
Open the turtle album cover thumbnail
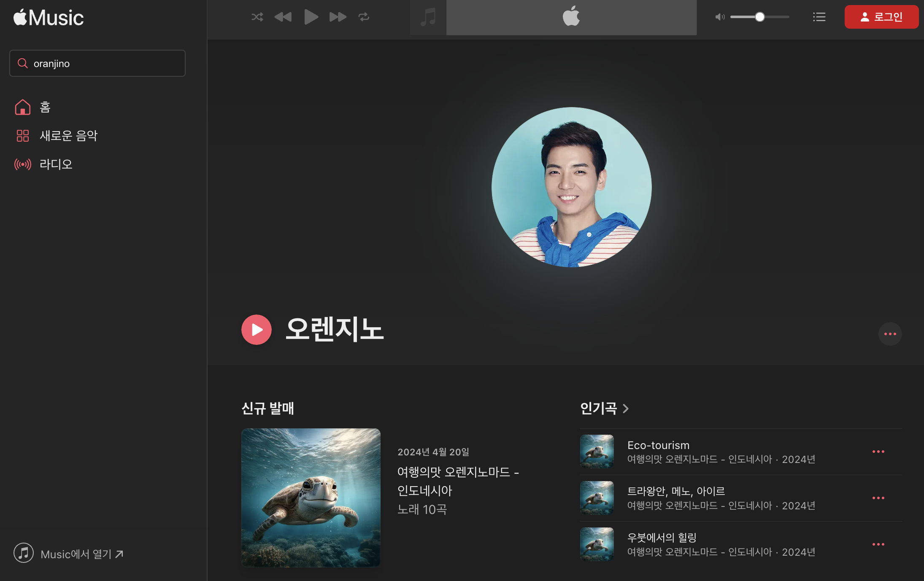pyautogui.click(x=311, y=498)
